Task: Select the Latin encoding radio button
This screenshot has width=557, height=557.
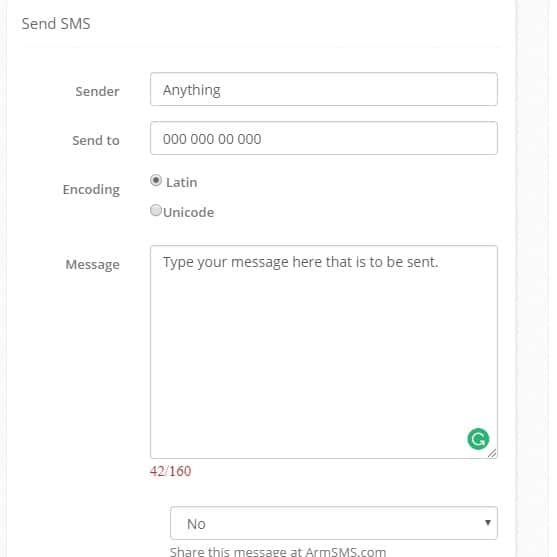Action: click(156, 180)
